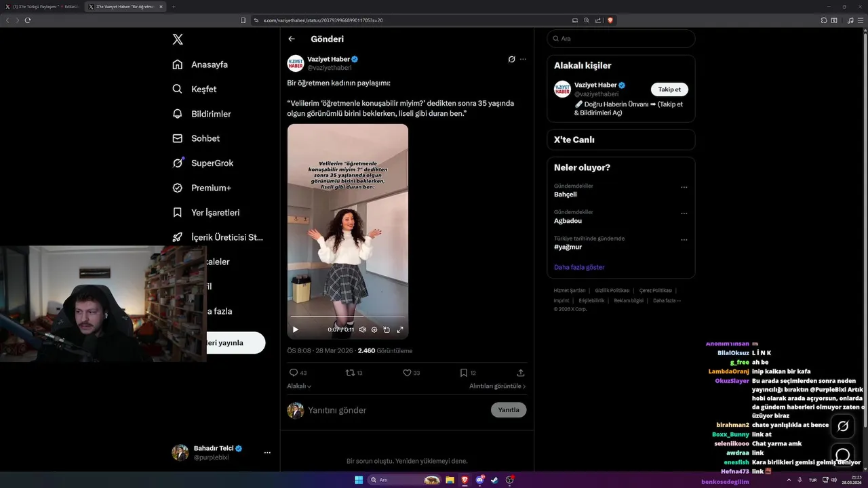Screen dimensions: 868x488
Task: Click the floating Grok button
Action: tap(843, 426)
